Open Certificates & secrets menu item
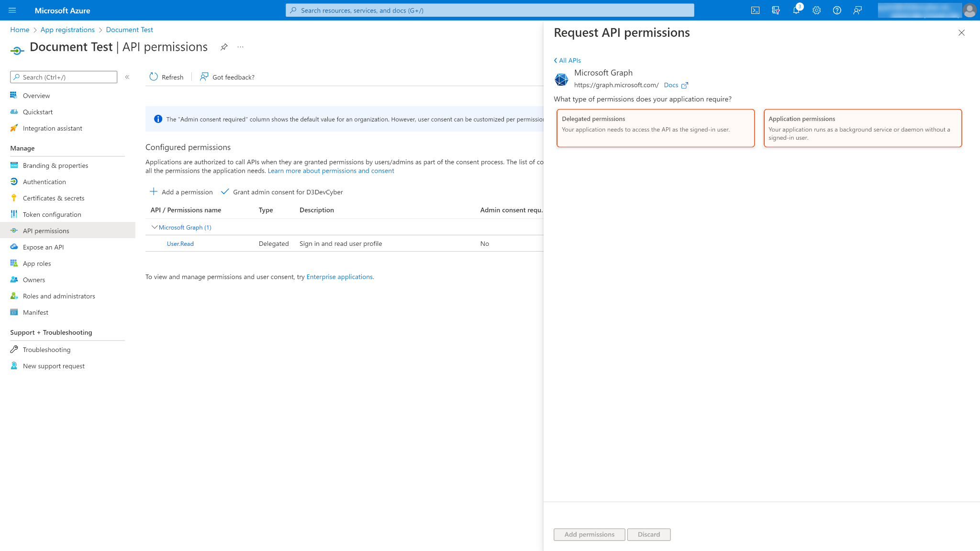This screenshot has height=551, width=980. [x=54, y=198]
